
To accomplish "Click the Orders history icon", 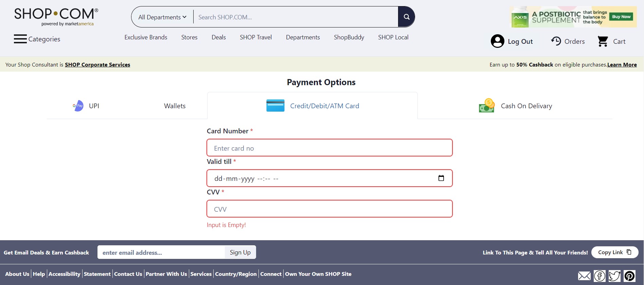I will tap(556, 41).
